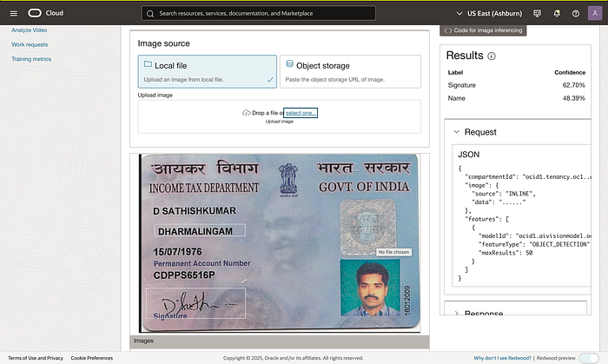Search resources, services, documentation field
Screen dimensions: 608x364
click(259, 13)
